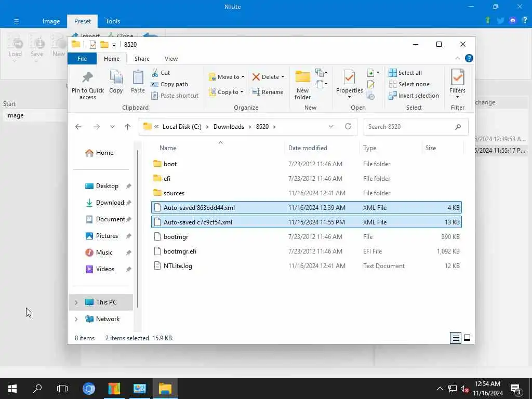This screenshot has height=399, width=532.
Task: Click Copy path in Clipboard group
Action: pos(170,84)
